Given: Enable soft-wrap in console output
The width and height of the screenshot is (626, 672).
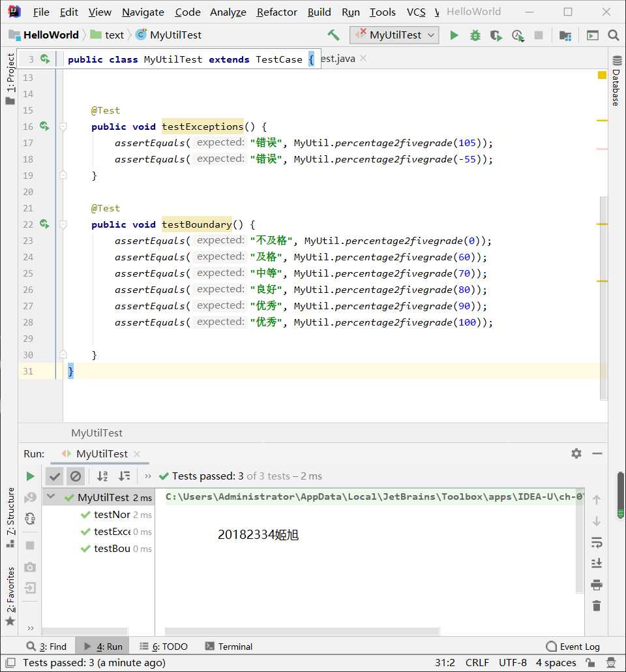Looking at the screenshot, I should click(x=597, y=543).
